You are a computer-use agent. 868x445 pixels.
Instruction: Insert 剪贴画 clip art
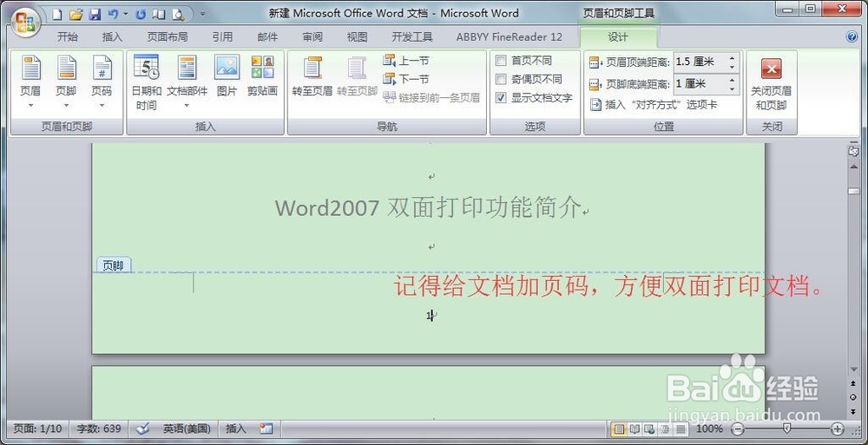262,75
